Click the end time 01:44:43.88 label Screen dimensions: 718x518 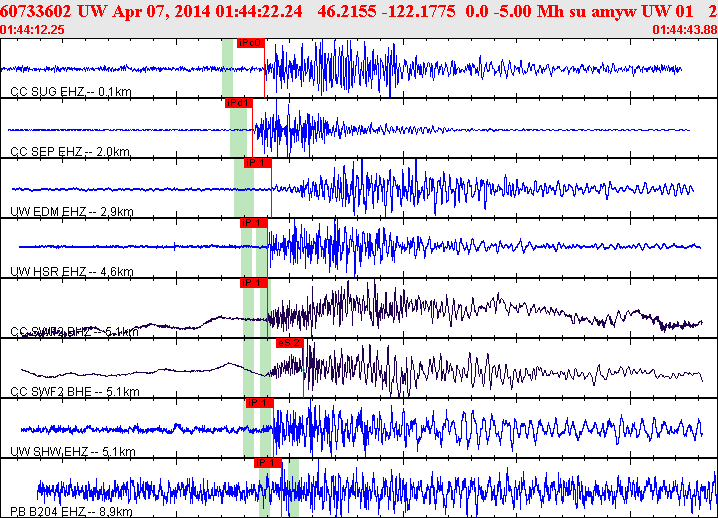pos(685,30)
